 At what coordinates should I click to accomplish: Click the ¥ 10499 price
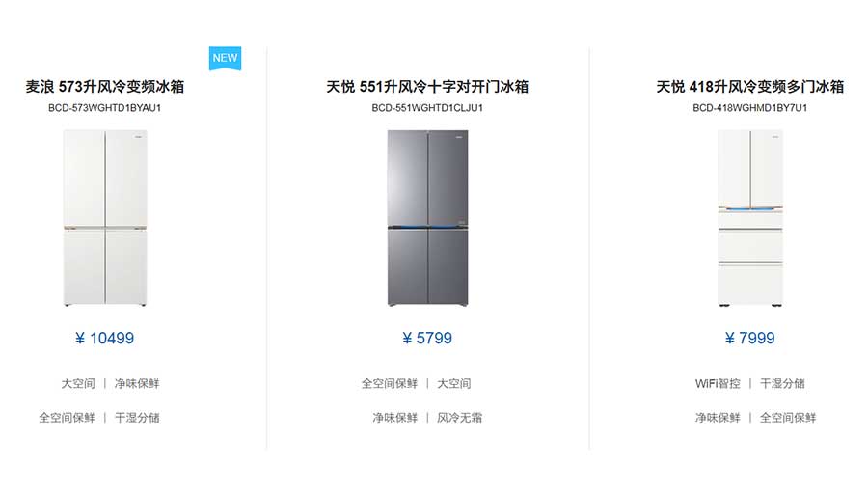point(105,339)
